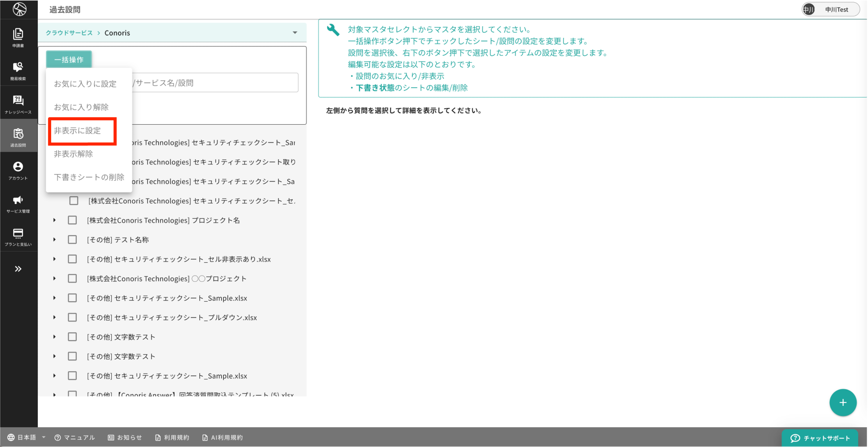Check the box for [その他] テスト名称
This screenshot has height=447, width=868.
point(72,239)
